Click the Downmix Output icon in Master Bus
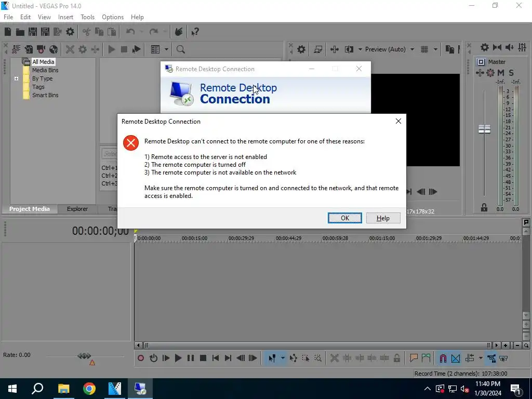The width and height of the screenshot is (532, 399). [x=497, y=47]
